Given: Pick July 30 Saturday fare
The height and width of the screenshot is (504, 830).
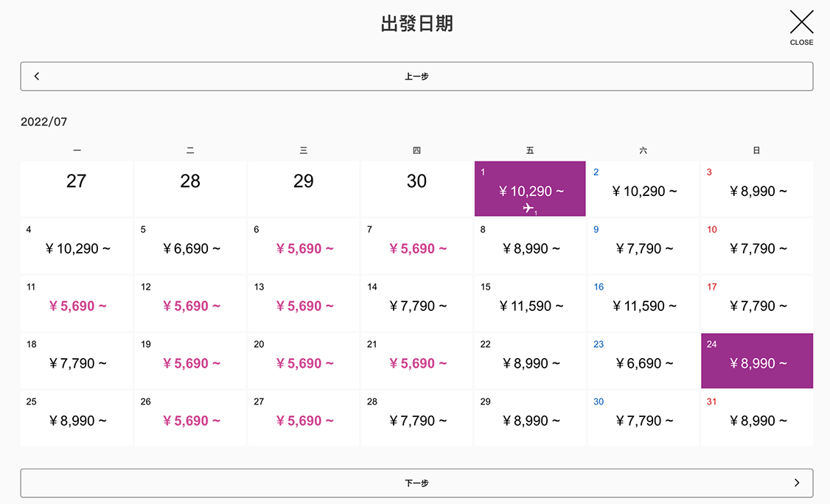Looking at the screenshot, I should point(644,418).
